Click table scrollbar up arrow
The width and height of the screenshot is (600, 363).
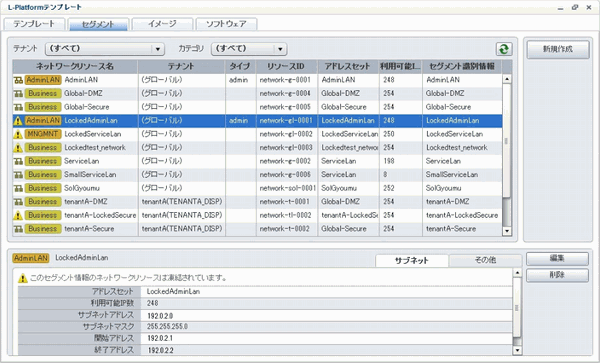coord(507,79)
